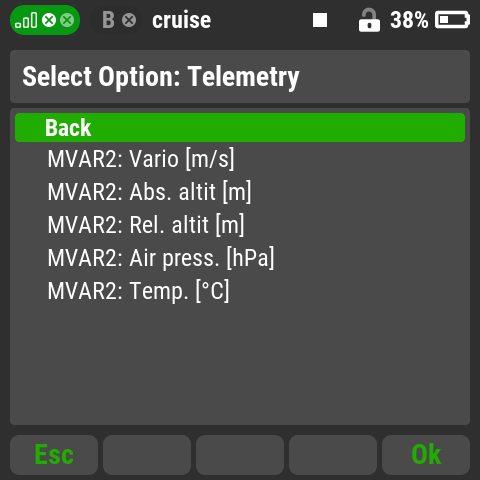Click the 38% battery percentage text

tap(409, 20)
